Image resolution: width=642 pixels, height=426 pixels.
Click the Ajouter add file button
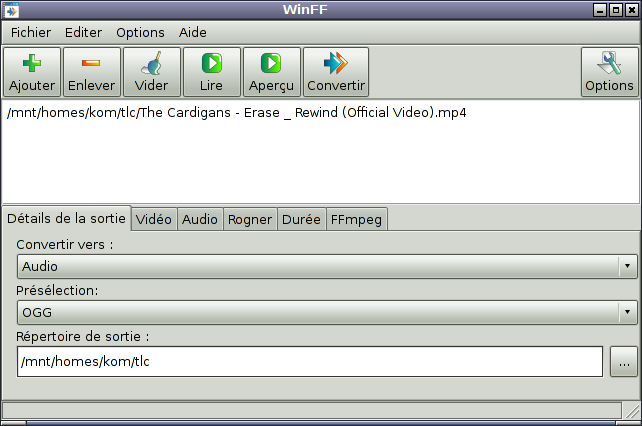click(x=32, y=72)
